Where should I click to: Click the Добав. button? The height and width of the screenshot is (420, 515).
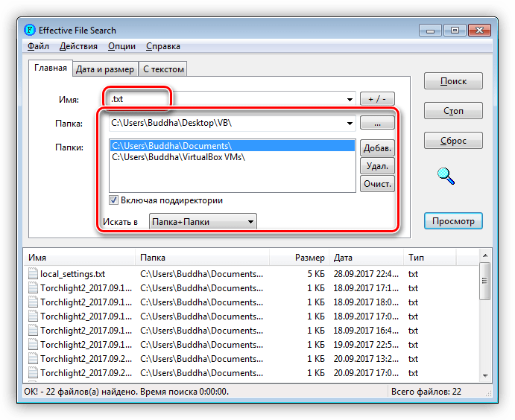point(377,148)
